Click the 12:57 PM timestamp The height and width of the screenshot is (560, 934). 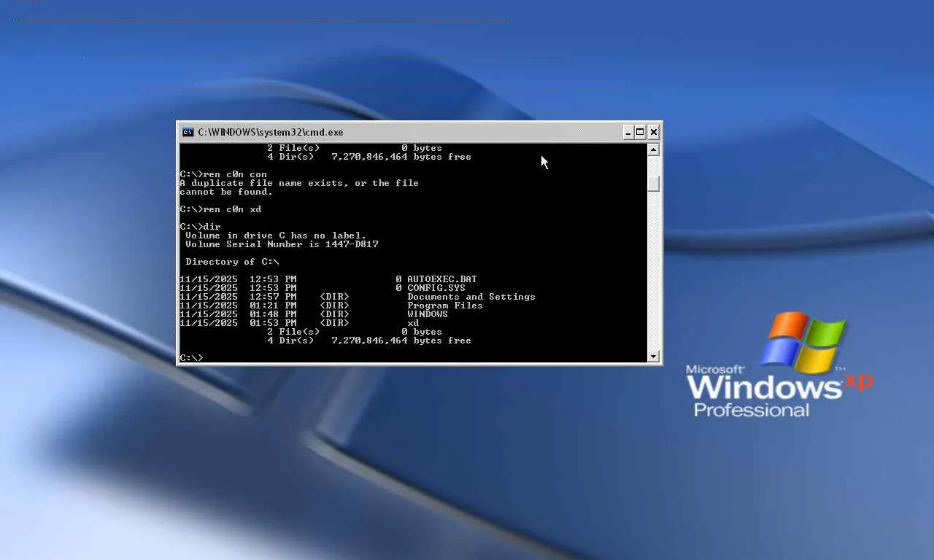273,297
